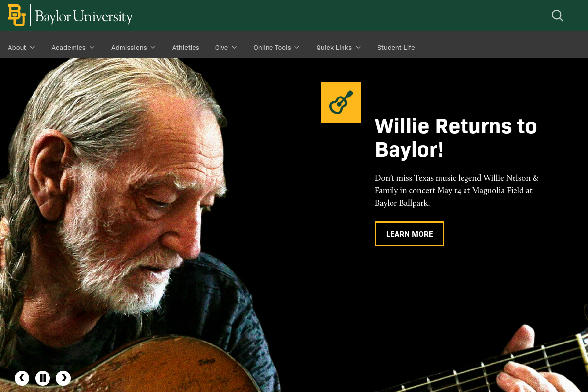Click the Willie Returns to Baylor headline

pos(456,138)
